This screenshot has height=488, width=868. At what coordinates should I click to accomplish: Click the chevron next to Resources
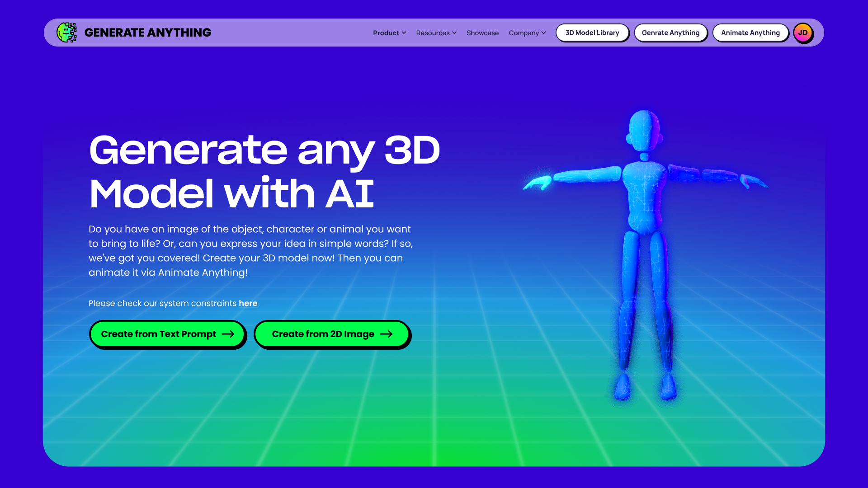coord(454,33)
